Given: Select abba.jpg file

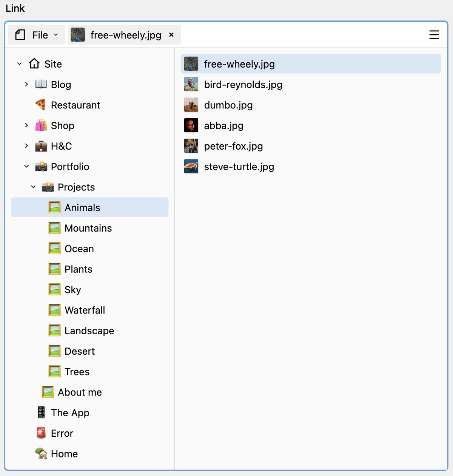Looking at the screenshot, I should pyautogui.click(x=311, y=125).
